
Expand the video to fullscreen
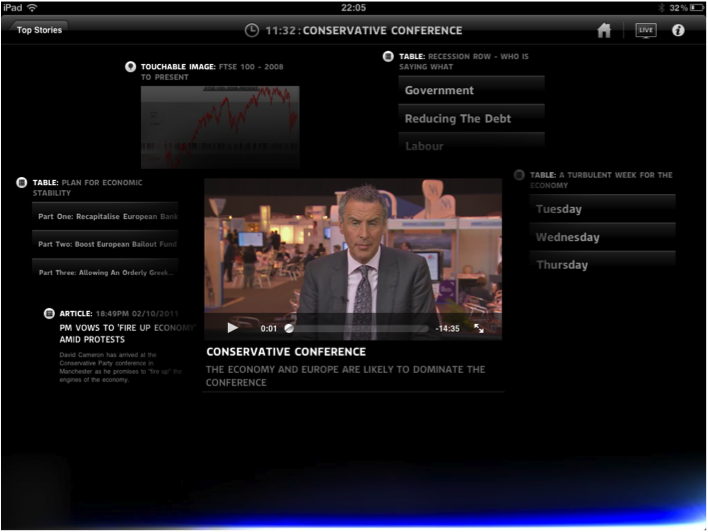pos(479,328)
